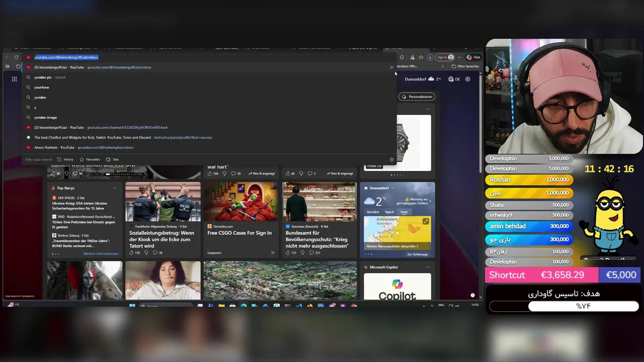Reload the page with the refresh icon
Viewport: 644px width, 362px height.
pyautogui.click(x=16, y=57)
